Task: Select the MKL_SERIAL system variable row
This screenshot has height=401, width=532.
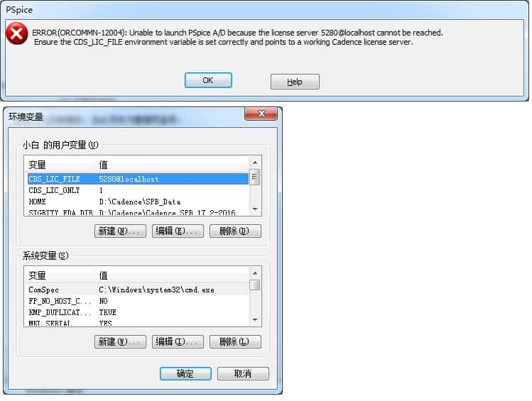Action: pos(138,323)
